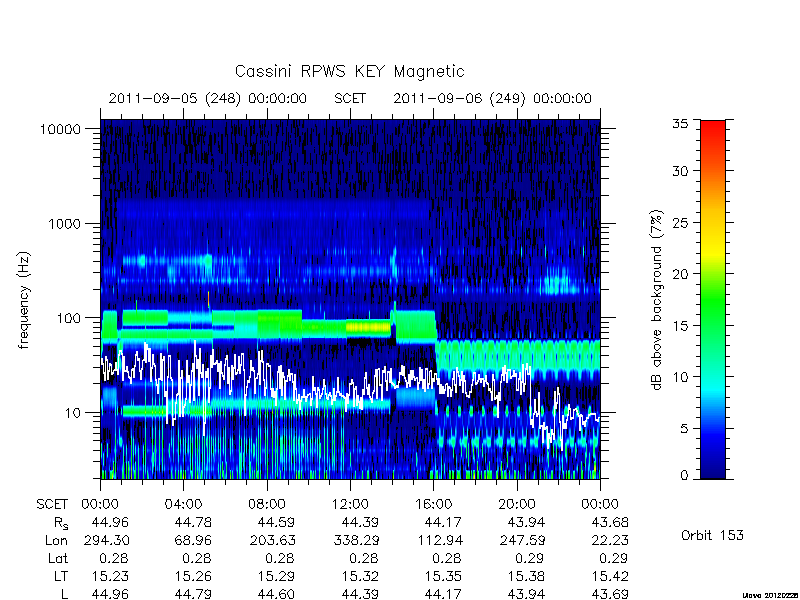Select the longitude value "22.23"

[x=610, y=540]
